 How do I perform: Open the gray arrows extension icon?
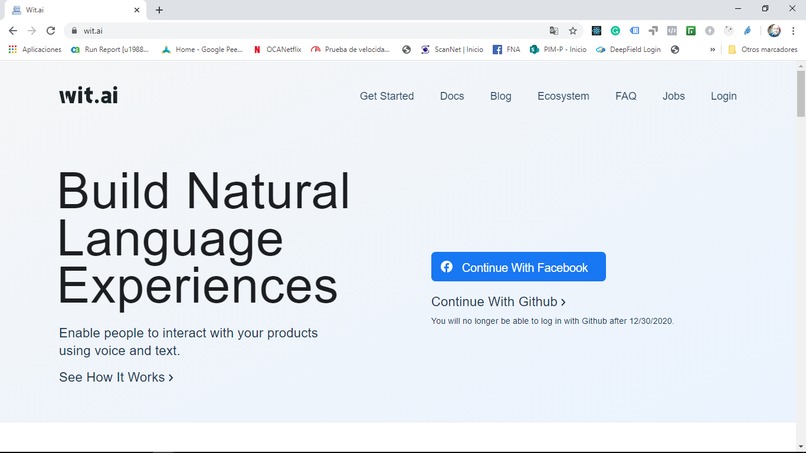click(x=653, y=31)
